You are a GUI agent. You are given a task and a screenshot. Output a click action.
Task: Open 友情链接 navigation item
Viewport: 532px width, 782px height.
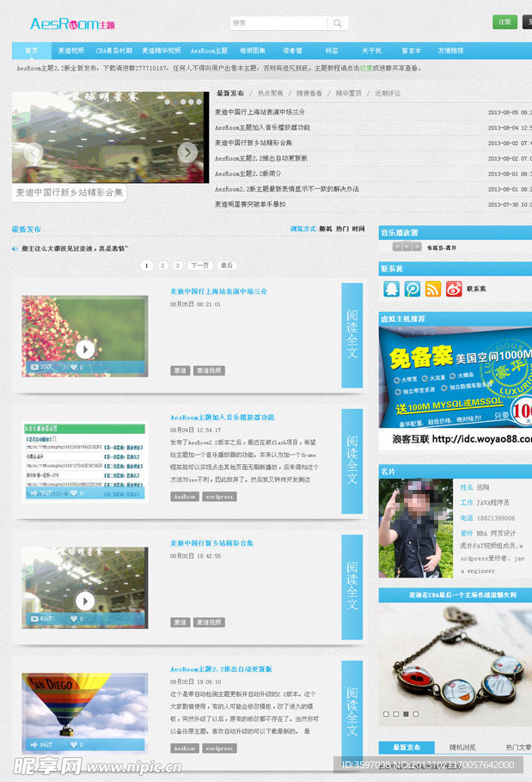click(450, 51)
